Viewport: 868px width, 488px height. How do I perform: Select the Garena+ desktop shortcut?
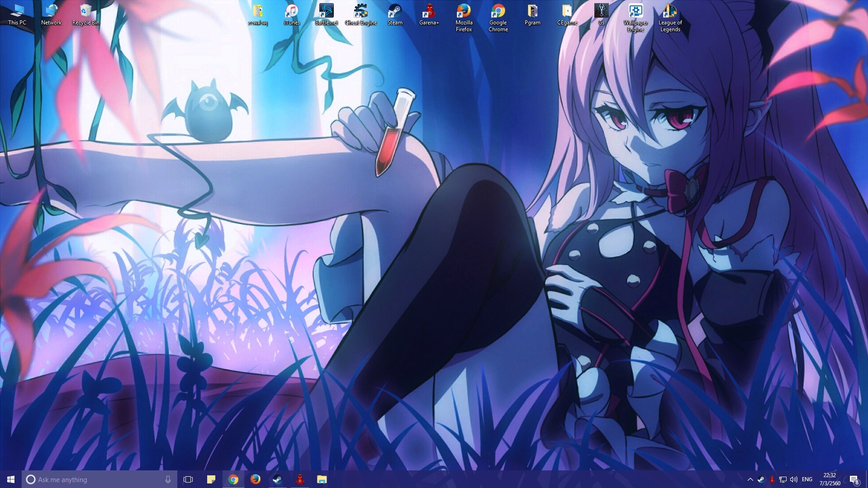point(429,14)
